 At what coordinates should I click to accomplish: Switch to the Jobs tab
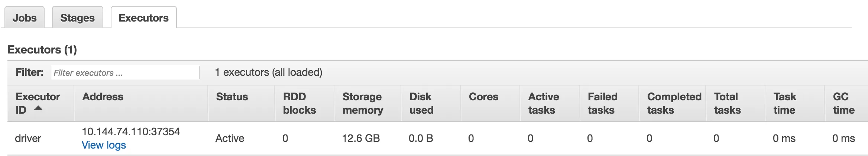click(x=25, y=18)
